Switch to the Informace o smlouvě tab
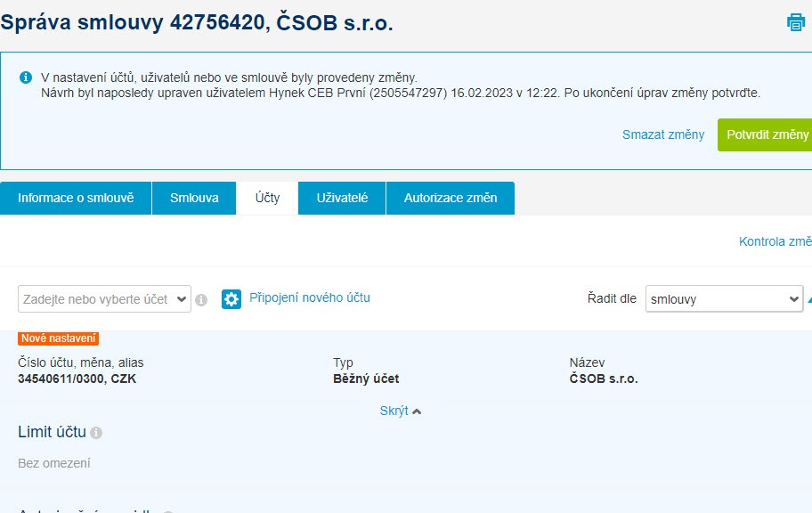Viewport: 812px width, 513px height. pos(76,198)
